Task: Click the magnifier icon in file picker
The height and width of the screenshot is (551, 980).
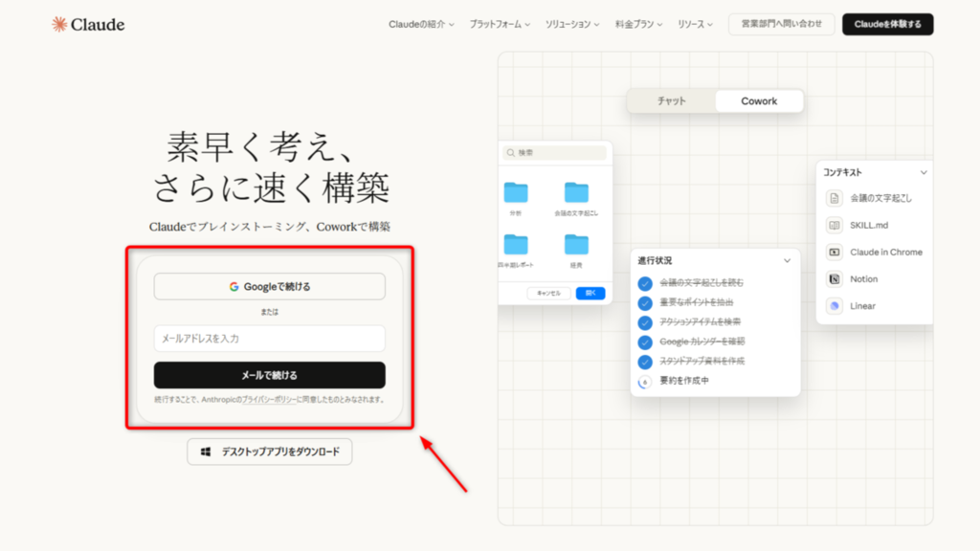Action: coord(511,152)
